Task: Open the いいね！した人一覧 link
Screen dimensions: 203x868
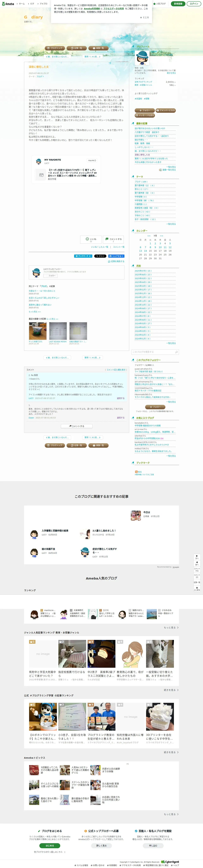Action: pyautogui.click(x=99, y=247)
